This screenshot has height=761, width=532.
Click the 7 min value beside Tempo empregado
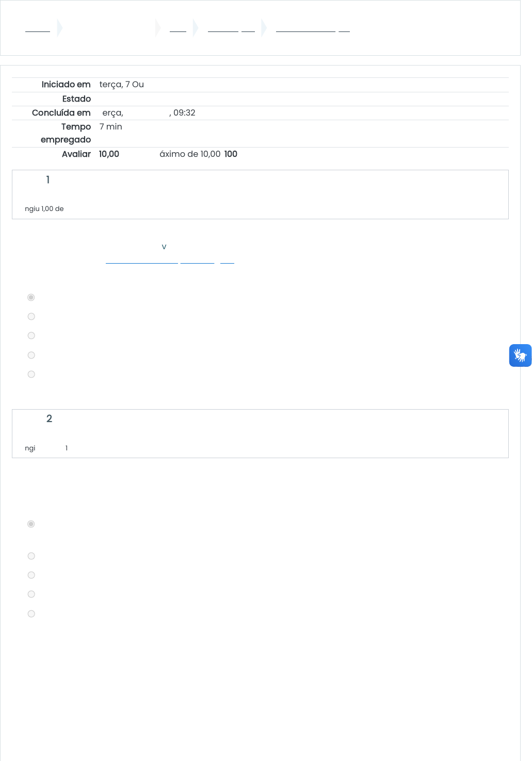(111, 126)
